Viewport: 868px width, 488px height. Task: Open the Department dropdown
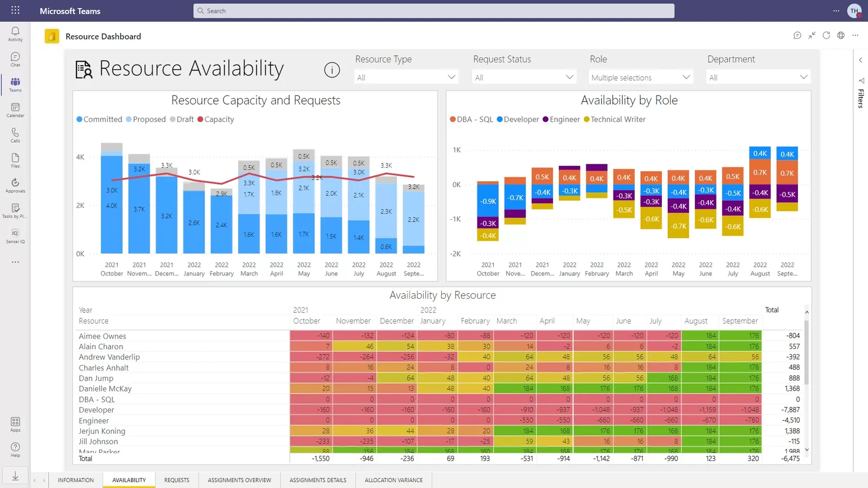pos(758,78)
